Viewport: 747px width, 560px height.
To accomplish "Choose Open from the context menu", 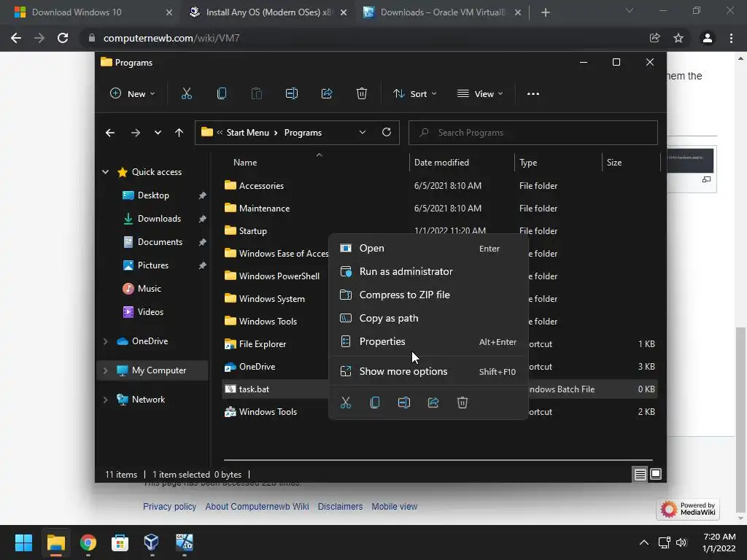I will (428, 249).
